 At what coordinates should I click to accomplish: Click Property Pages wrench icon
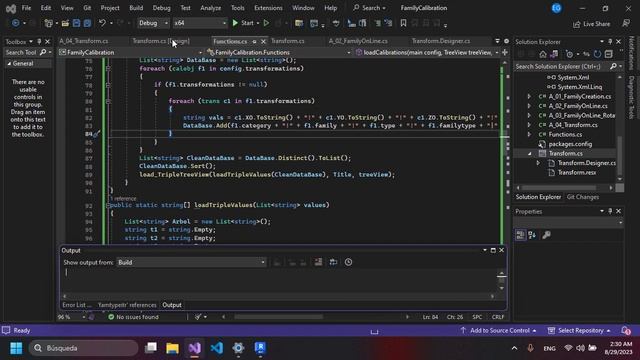pos(546,235)
